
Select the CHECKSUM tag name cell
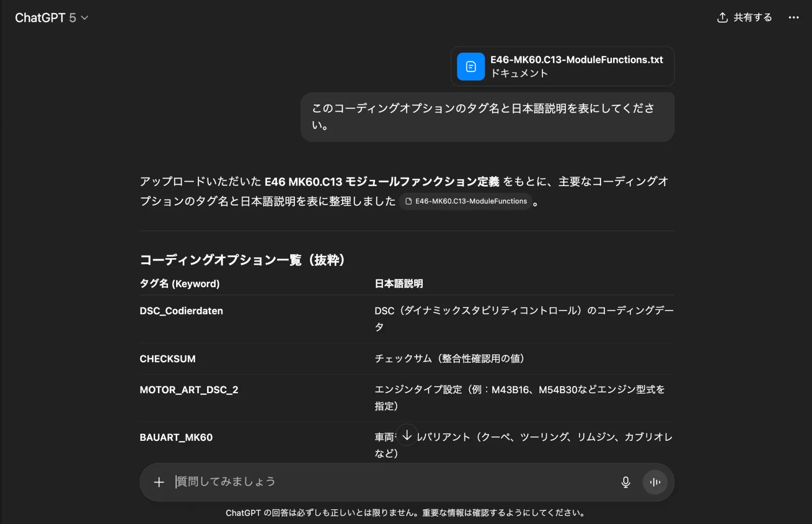[167, 359]
